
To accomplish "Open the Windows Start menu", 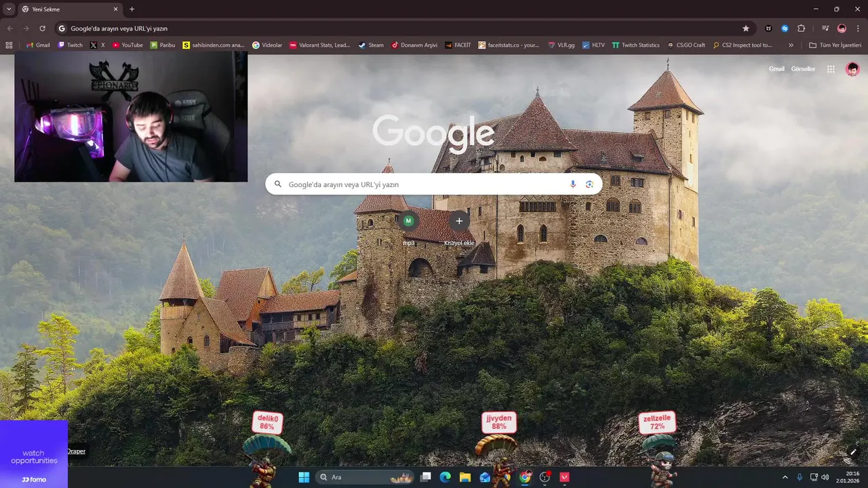I will 304,477.
